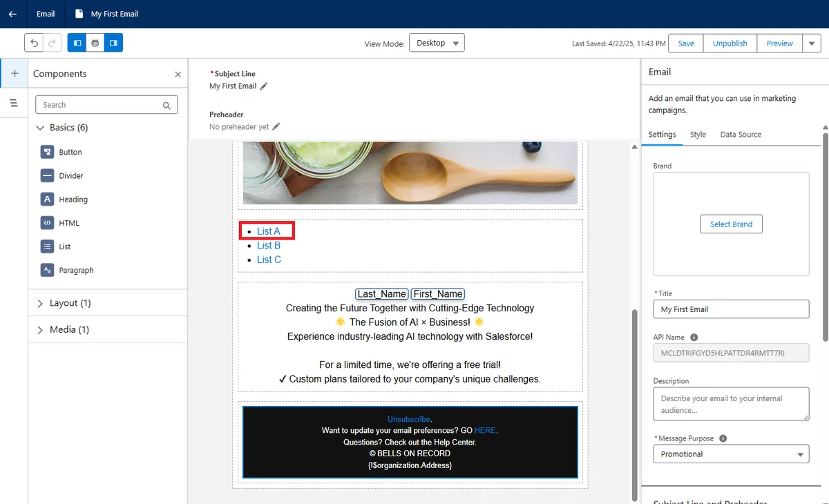
Task: Undo the last change
Action: pyautogui.click(x=34, y=43)
